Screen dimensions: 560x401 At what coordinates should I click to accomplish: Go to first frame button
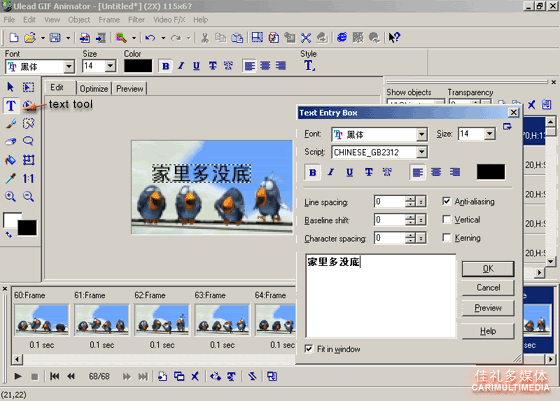55,376
